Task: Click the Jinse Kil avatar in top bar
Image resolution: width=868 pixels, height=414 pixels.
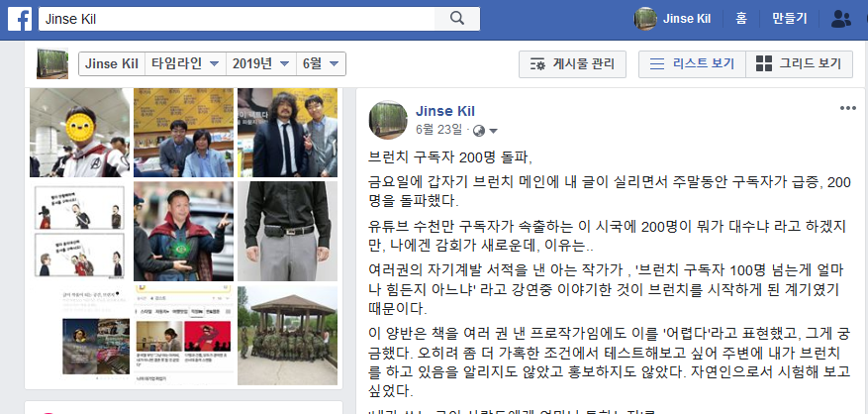Action: coord(645,19)
